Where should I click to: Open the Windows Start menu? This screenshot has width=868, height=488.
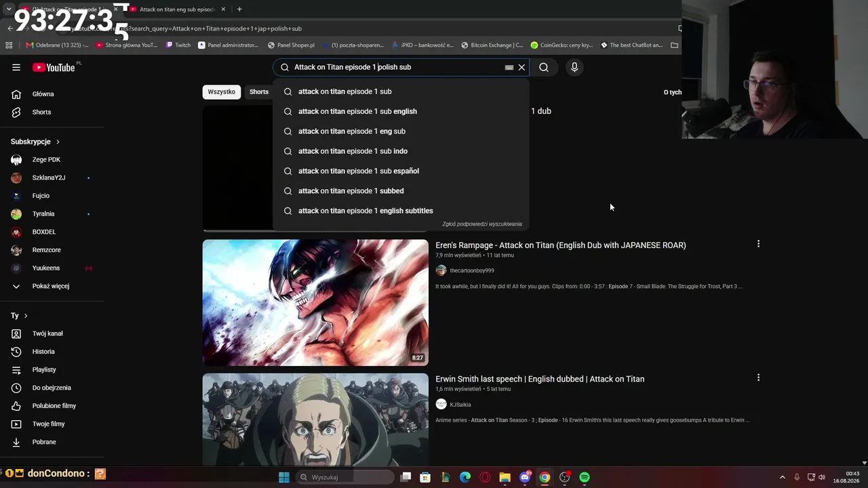(284, 477)
